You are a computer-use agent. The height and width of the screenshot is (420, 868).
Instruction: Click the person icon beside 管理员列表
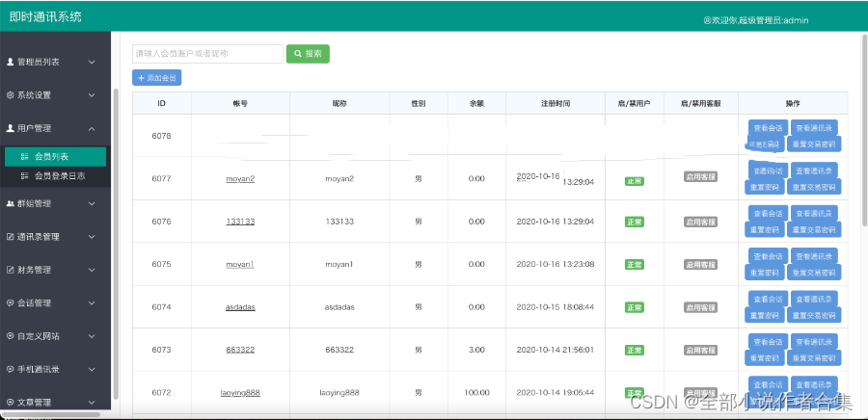click(x=10, y=63)
